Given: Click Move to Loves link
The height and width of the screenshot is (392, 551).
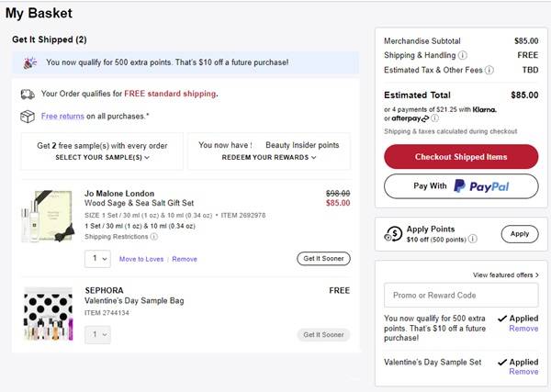Looking at the screenshot, I should pos(141,259).
